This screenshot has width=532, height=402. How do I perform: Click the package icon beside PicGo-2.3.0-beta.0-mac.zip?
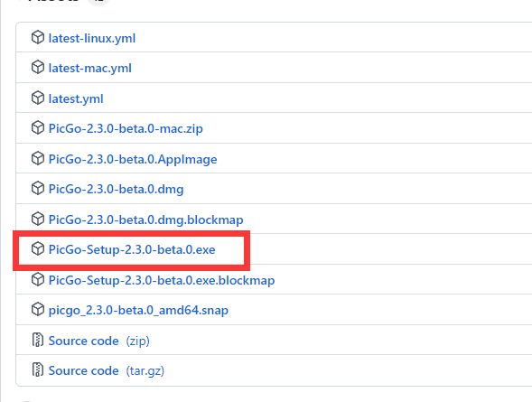click(38, 127)
